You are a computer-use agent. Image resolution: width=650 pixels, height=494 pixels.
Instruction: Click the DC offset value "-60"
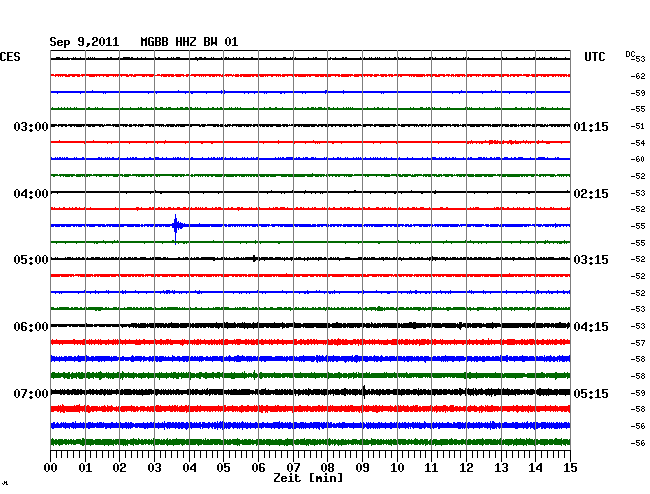[x=638, y=159]
